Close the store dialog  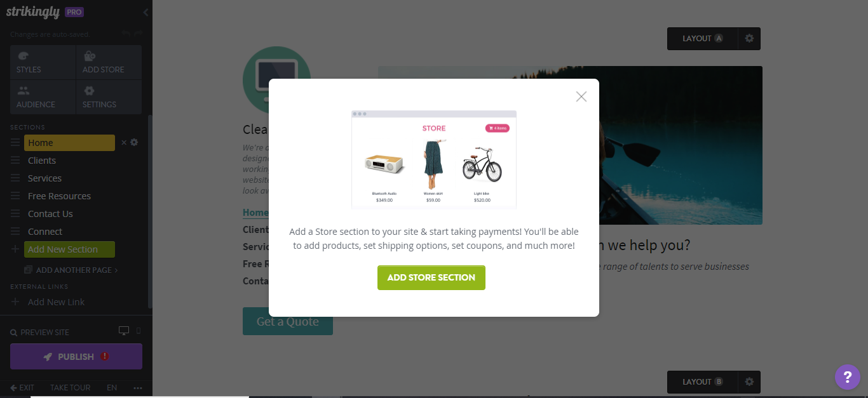coord(581,96)
